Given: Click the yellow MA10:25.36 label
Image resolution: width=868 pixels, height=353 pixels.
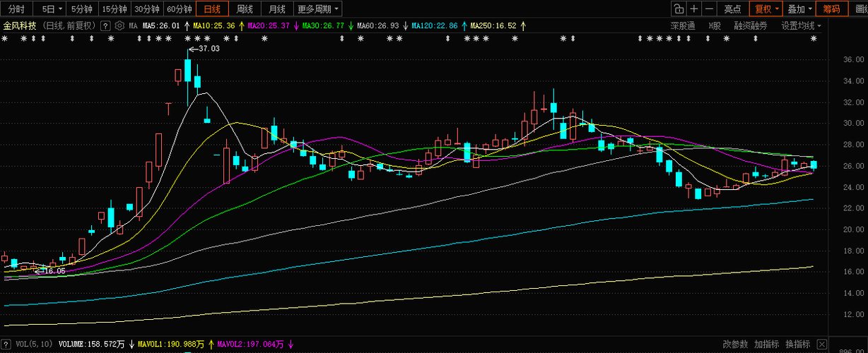Looking at the screenshot, I should pyautogui.click(x=213, y=25).
